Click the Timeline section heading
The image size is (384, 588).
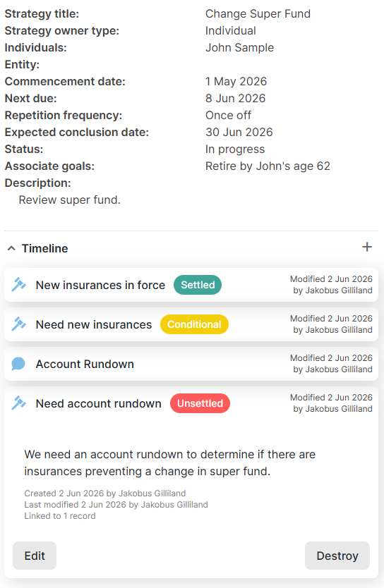[44, 248]
